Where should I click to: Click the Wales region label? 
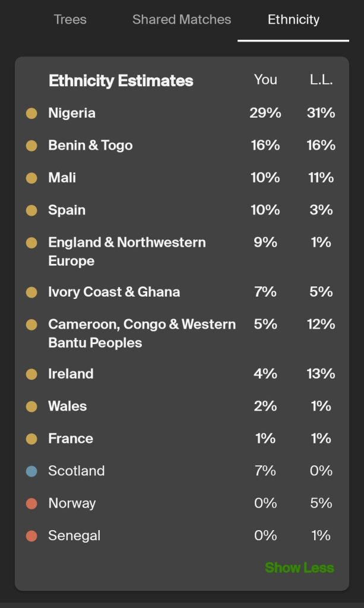coord(68,406)
